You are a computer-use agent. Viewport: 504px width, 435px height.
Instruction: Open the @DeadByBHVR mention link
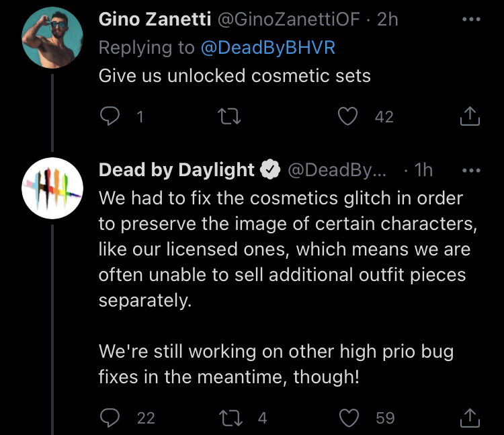pyautogui.click(x=268, y=48)
